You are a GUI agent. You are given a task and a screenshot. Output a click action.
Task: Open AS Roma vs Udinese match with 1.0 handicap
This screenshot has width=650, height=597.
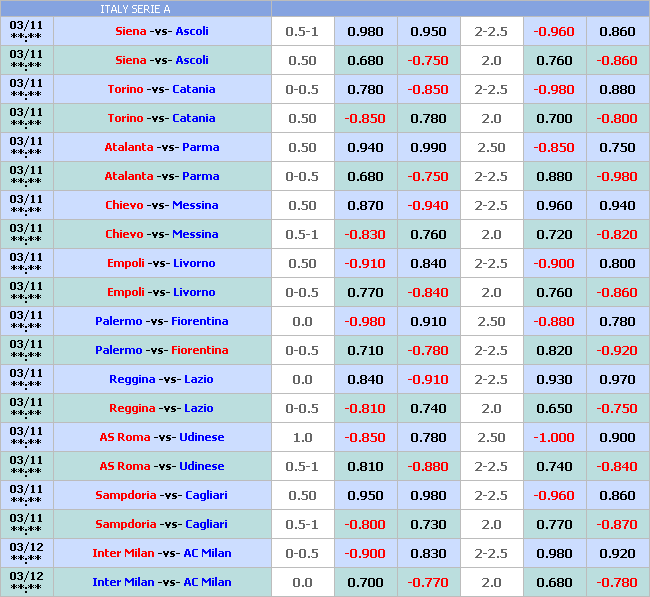tap(161, 437)
